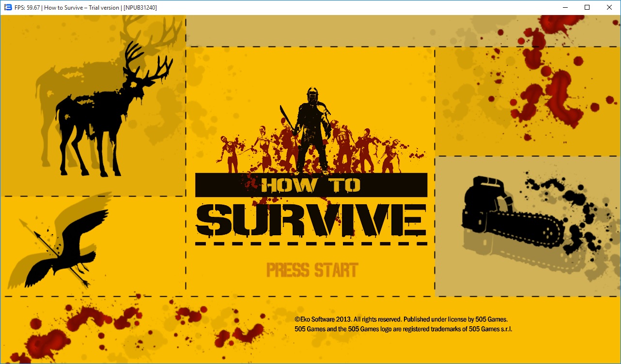This screenshot has height=364, width=621.
Task: Click the window title text showing FPS
Action: [86, 7]
